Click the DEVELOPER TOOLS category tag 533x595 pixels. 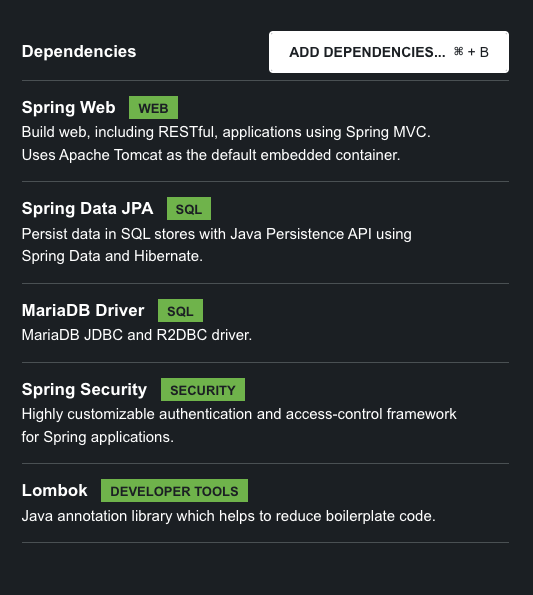pos(175,491)
